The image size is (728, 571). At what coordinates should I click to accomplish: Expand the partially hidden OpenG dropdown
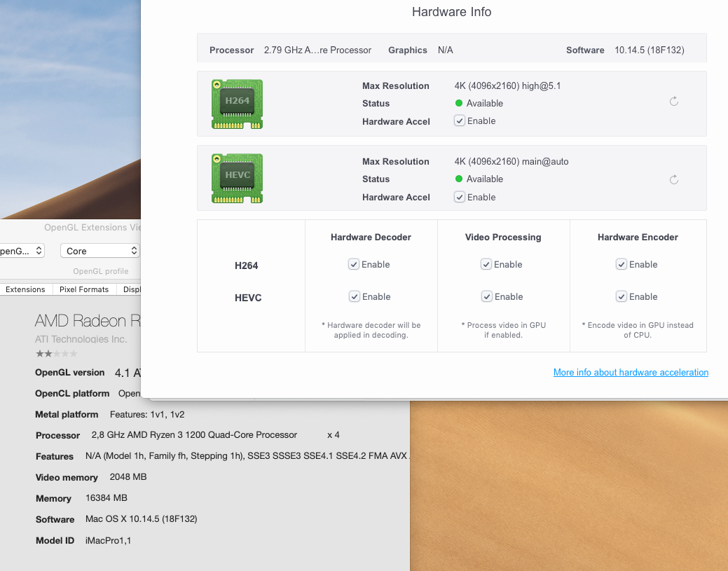[x=21, y=251]
